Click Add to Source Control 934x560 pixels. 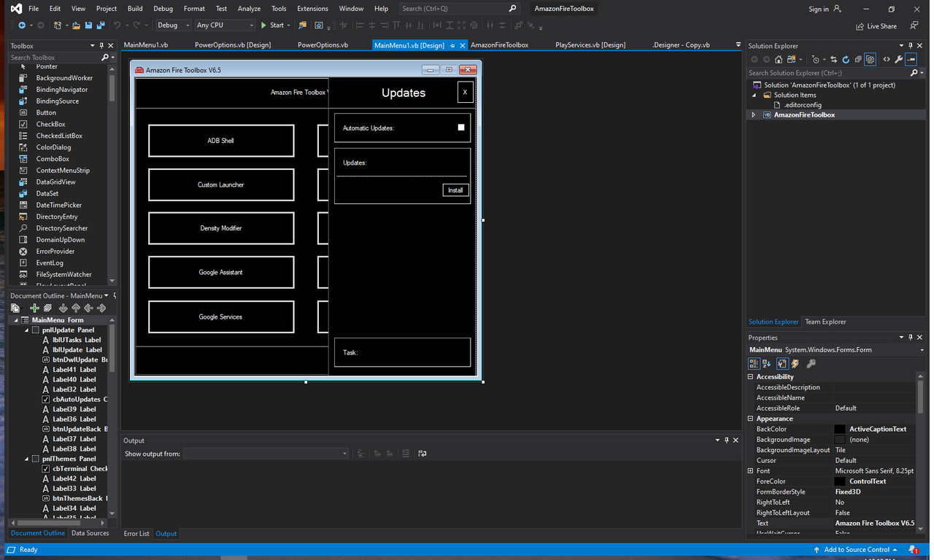pyautogui.click(x=856, y=549)
